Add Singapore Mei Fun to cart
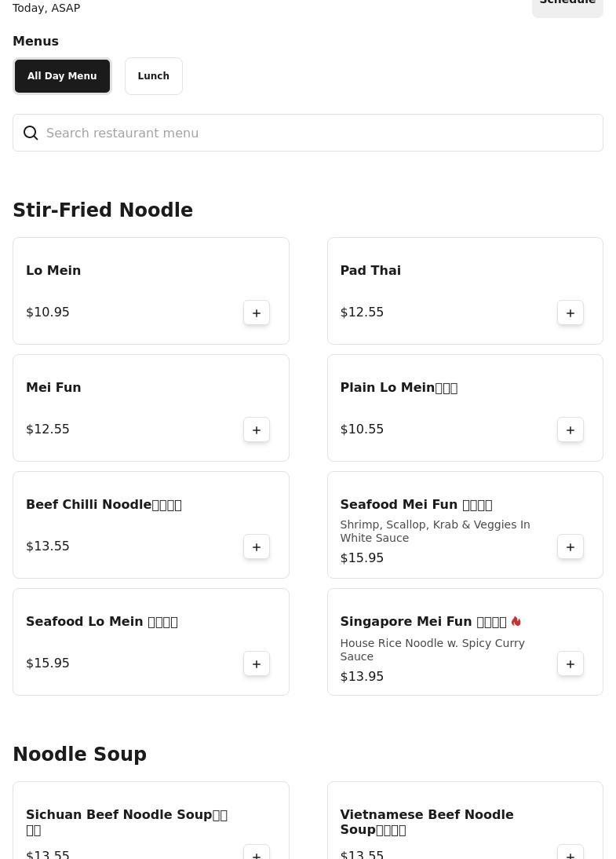This screenshot has height=859, width=616. pyautogui.click(x=570, y=663)
